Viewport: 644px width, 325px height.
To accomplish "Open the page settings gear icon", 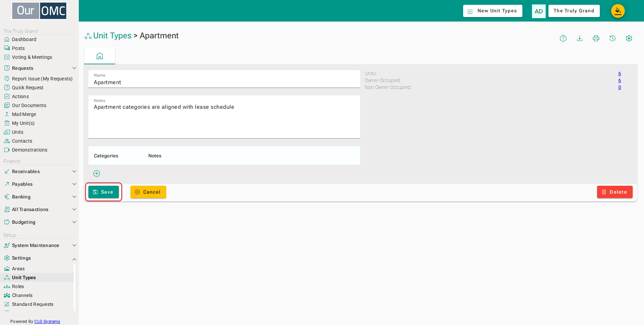I will pyautogui.click(x=629, y=38).
